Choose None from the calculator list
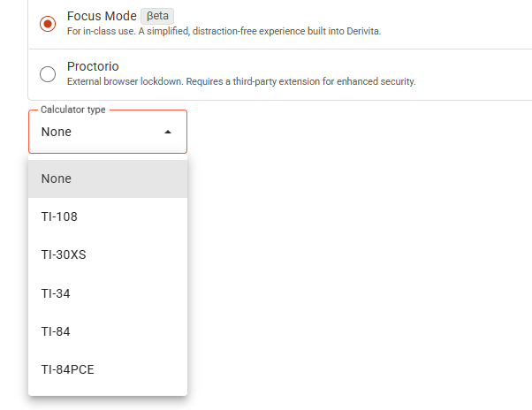Screen dimensions: 532x410 pos(108,178)
